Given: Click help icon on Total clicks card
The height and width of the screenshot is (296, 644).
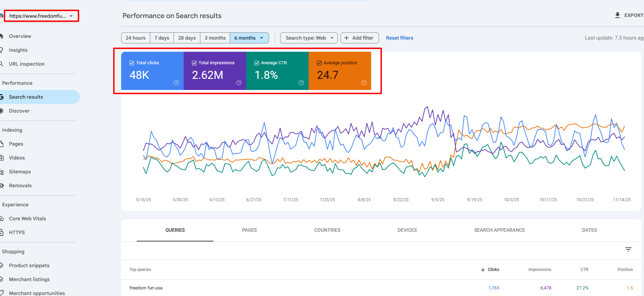Looking at the screenshot, I should pyautogui.click(x=176, y=83).
